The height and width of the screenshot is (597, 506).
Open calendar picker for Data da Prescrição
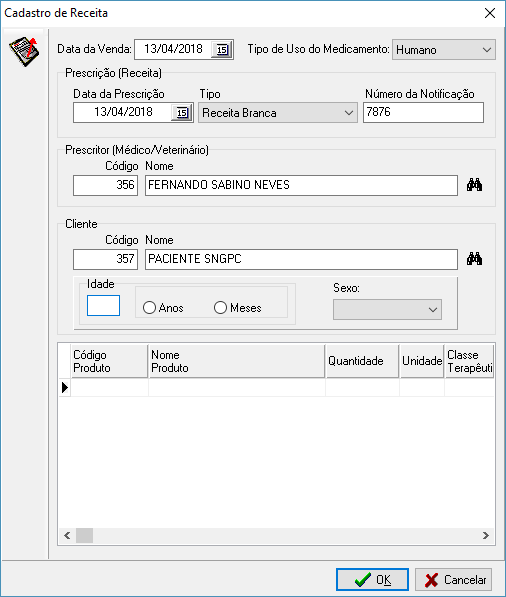[182, 113]
